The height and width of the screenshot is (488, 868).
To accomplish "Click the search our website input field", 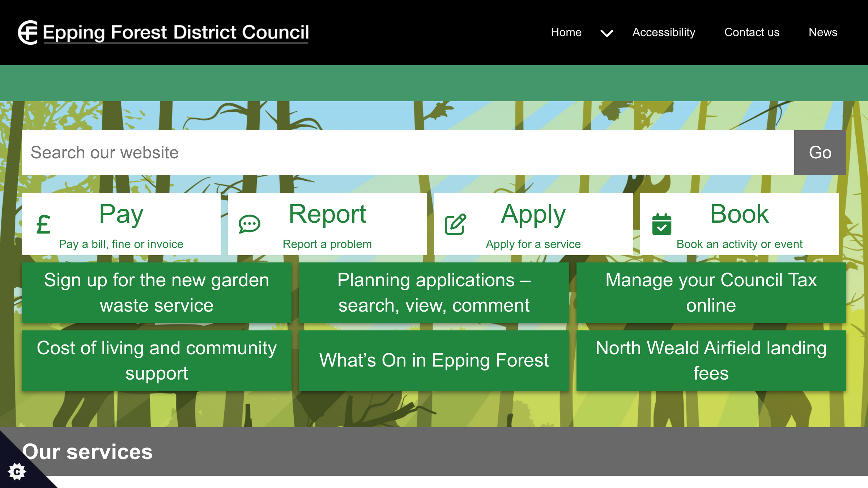I will (398, 152).
